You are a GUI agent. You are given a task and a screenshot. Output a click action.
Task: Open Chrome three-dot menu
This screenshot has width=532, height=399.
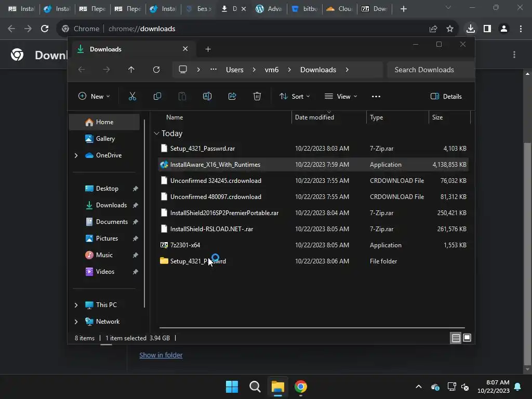pos(521,29)
